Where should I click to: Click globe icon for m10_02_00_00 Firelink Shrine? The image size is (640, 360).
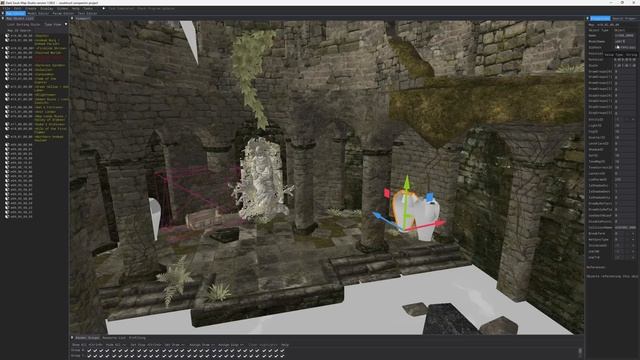pos(7,48)
